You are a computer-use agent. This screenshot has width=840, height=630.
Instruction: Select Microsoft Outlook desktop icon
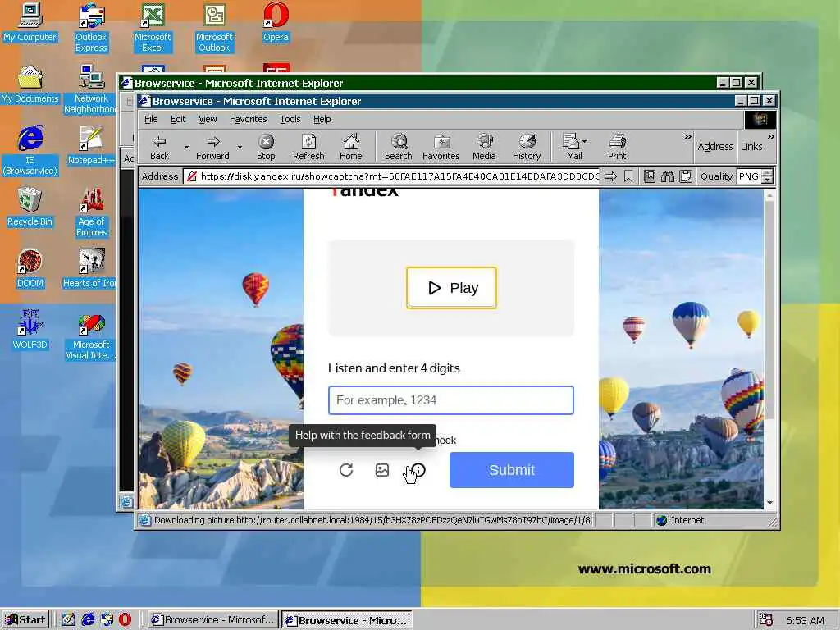(214, 28)
